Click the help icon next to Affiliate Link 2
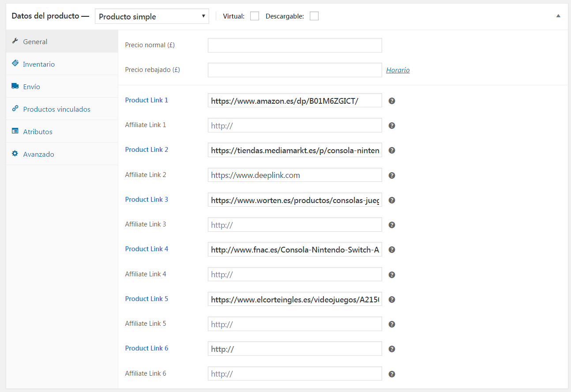 tap(391, 175)
